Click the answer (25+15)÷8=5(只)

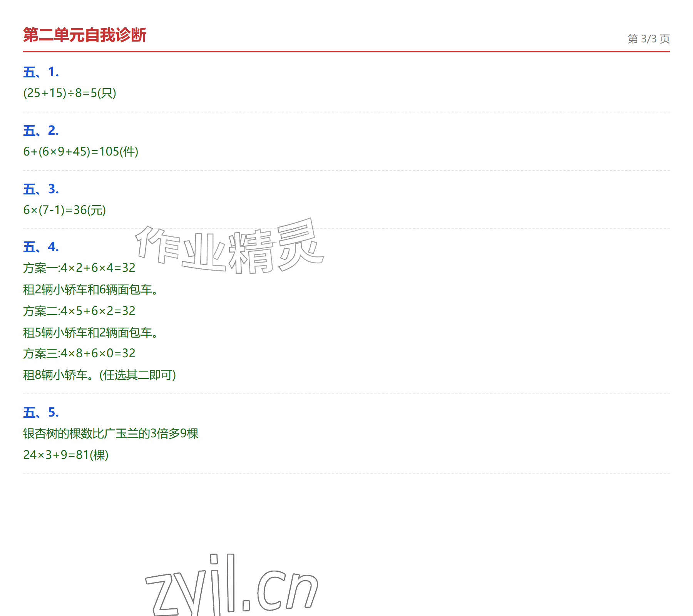[x=70, y=93]
